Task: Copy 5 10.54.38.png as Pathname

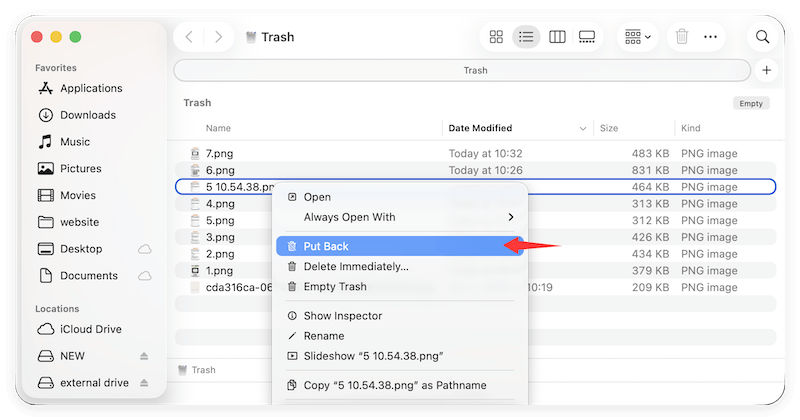Action: [399, 385]
